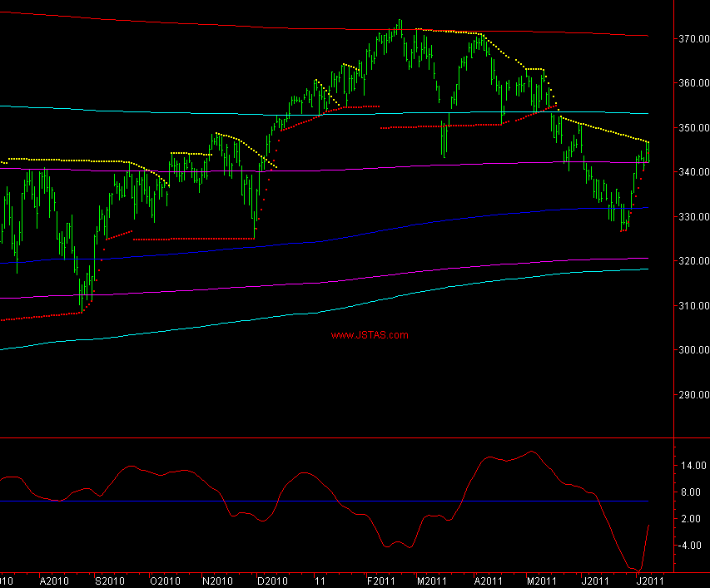This screenshot has height=588, width=710.
Task: Click the 290.00 price axis label
Action: click(x=693, y=395)
